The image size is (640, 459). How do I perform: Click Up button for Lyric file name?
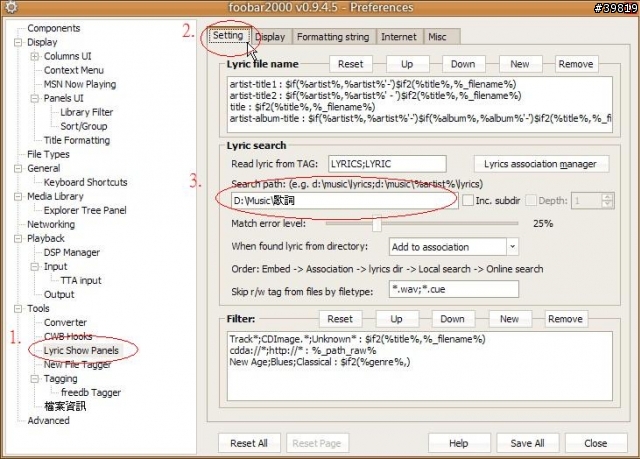coord(407,64)
